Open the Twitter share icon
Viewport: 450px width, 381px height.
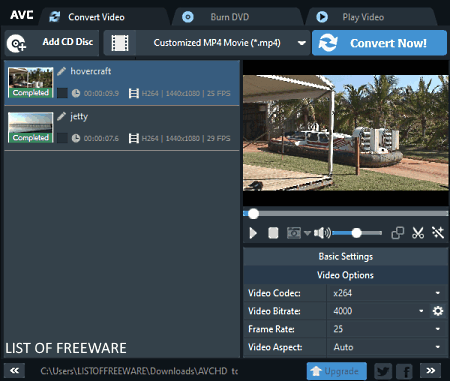[383, 371]
